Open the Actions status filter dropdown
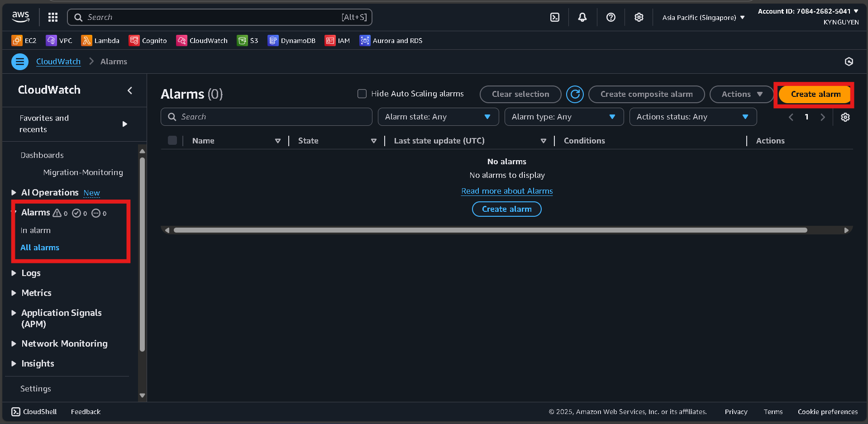The width and height of the screenshot is (868, 424). [692, 116]
